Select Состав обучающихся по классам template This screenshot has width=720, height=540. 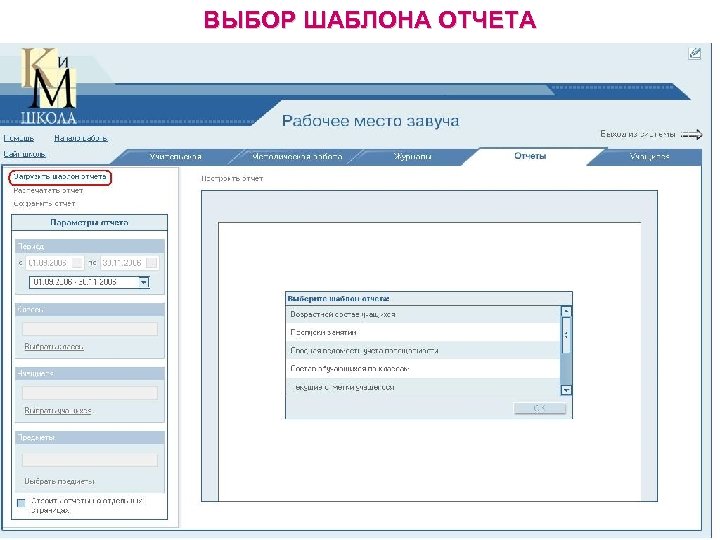tap(423, 368)
